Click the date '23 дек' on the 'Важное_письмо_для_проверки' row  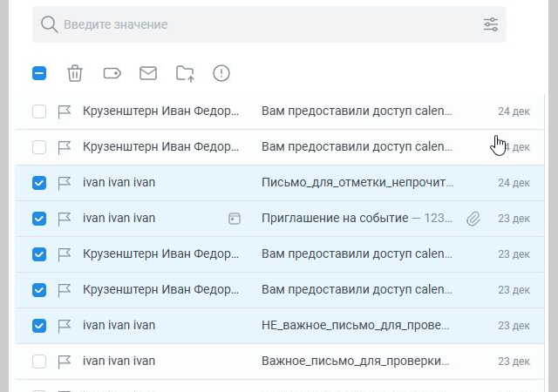pos(514,362)
